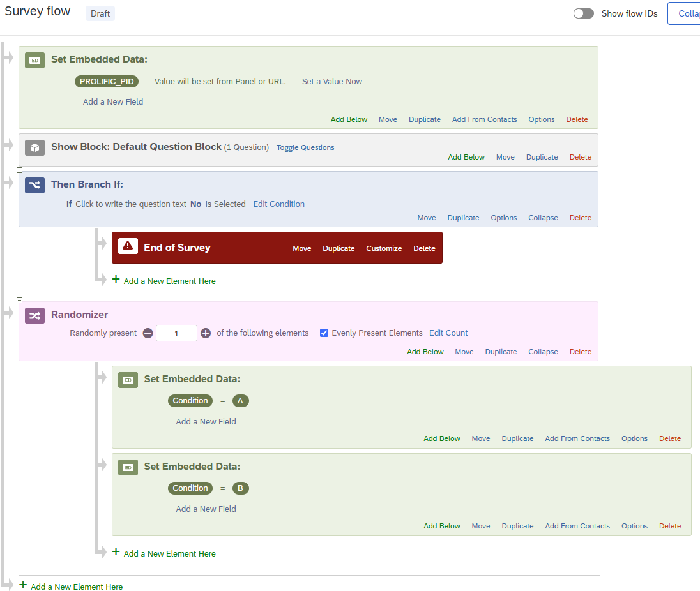This screenshot has width=700, height=591.
Task: Open Options of the Branch element
Action: (x=503, y=218)
